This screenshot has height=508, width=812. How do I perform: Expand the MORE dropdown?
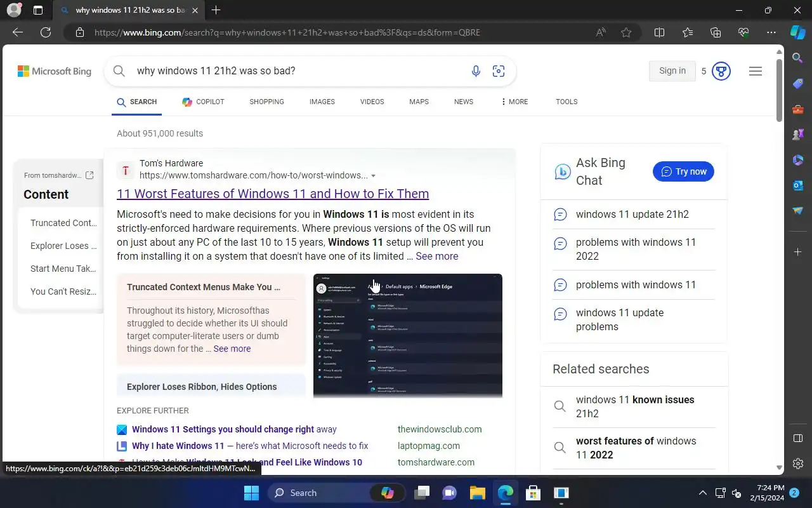point(514,102)
